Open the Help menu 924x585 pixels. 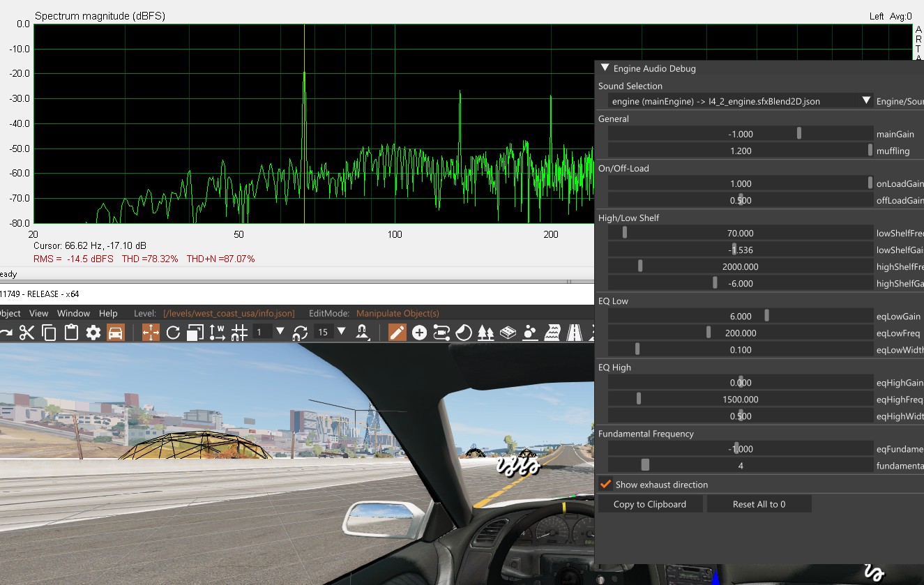108,313
